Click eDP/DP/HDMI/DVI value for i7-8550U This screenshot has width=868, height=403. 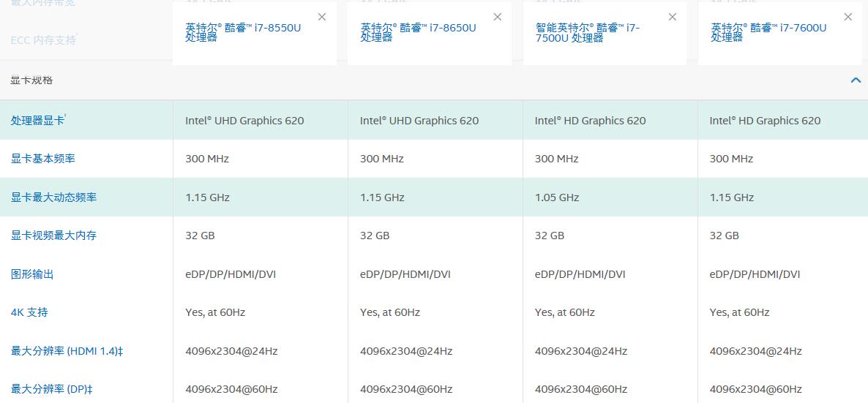point(231,274)
